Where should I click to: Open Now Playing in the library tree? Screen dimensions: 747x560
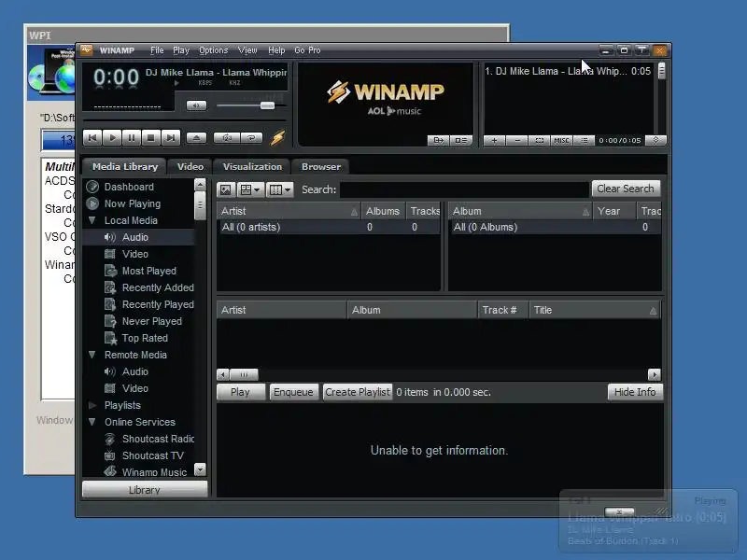133,203
